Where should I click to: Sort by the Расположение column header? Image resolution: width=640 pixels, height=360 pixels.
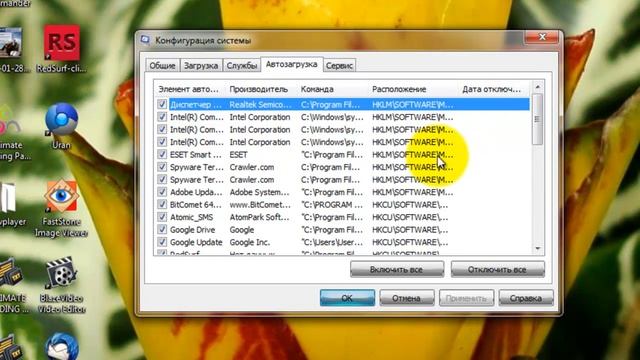click(413, 89)
